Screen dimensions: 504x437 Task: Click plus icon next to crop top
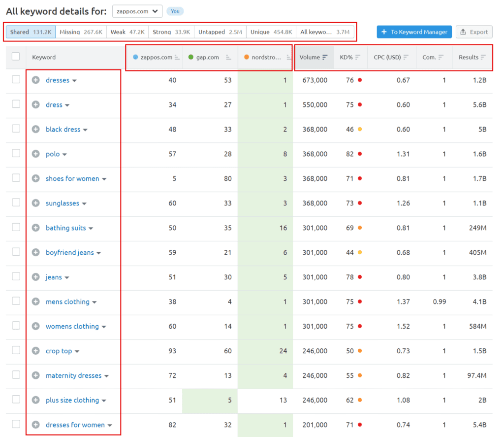[x=35, y=351]
